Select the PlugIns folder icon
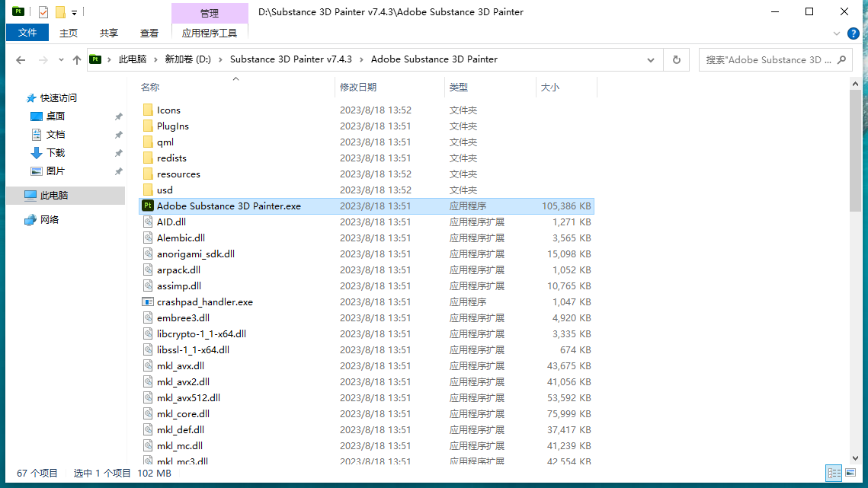 pos(148,126)
